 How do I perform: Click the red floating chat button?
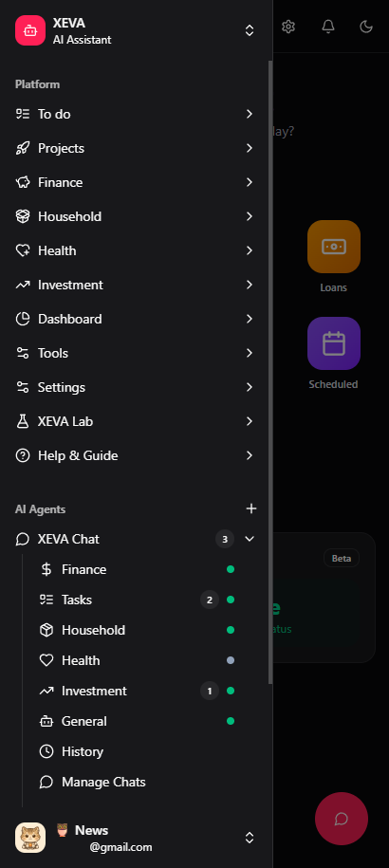click(x=342, y=819)
